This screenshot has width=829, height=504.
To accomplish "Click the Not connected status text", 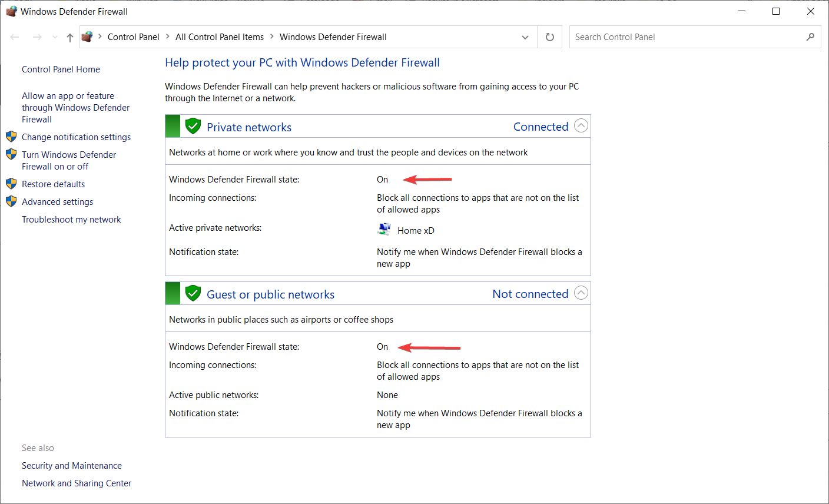I will pyautogui.click(x=530, y=294).
